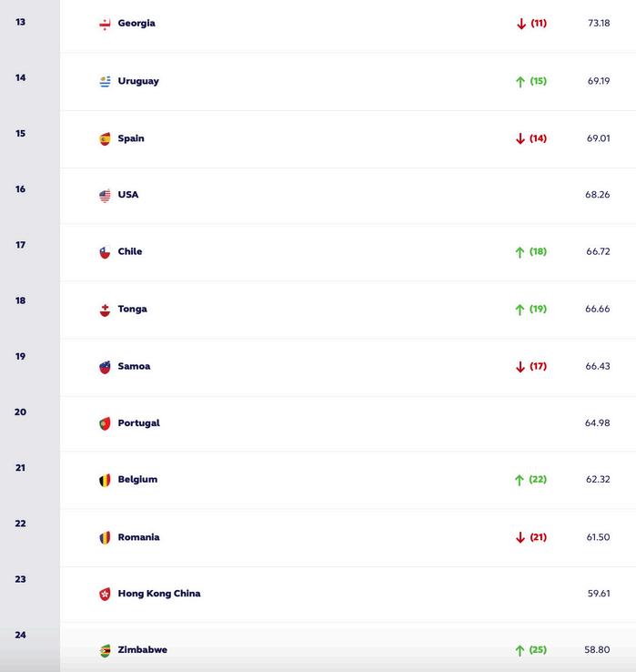Click the Georgia flag icon
This screenshot has width=636, height=672.
click(105, 24)
